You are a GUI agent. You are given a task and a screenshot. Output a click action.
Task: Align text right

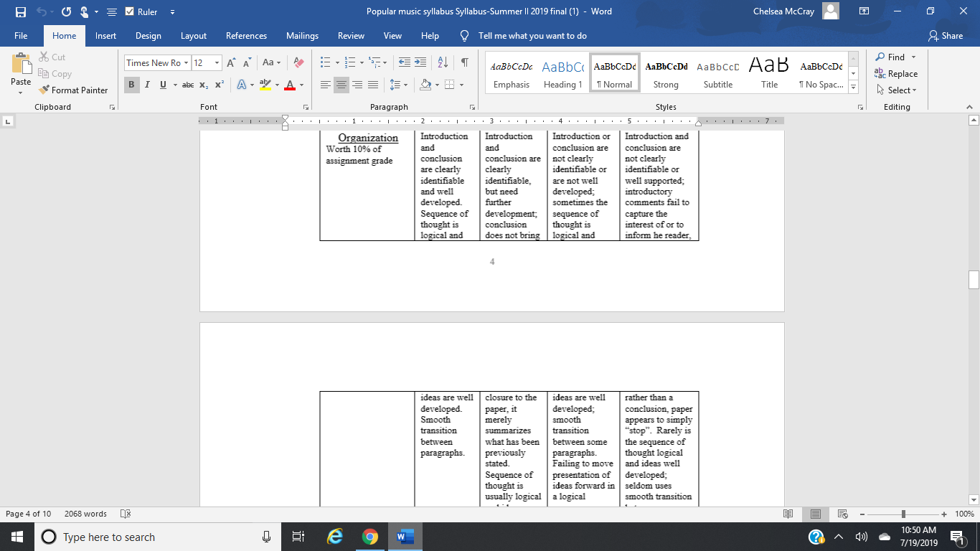point(357,85)
